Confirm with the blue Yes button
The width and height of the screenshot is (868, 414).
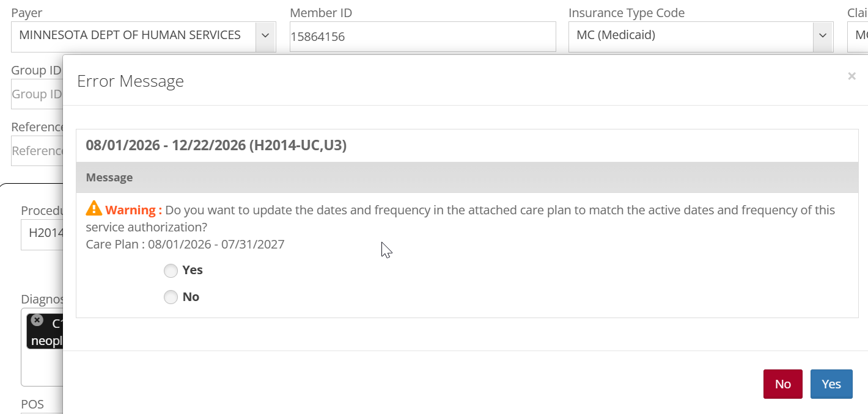pyautogui.click(x=831, y=384)
